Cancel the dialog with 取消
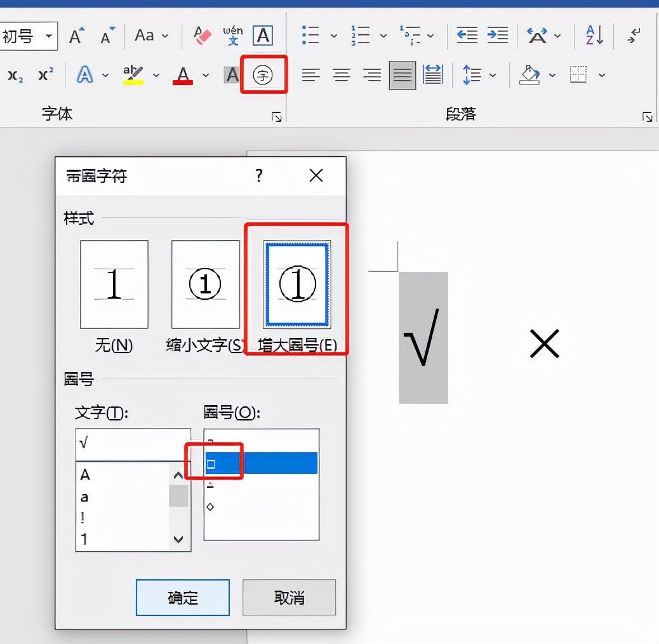 click(x=289, y=597)
